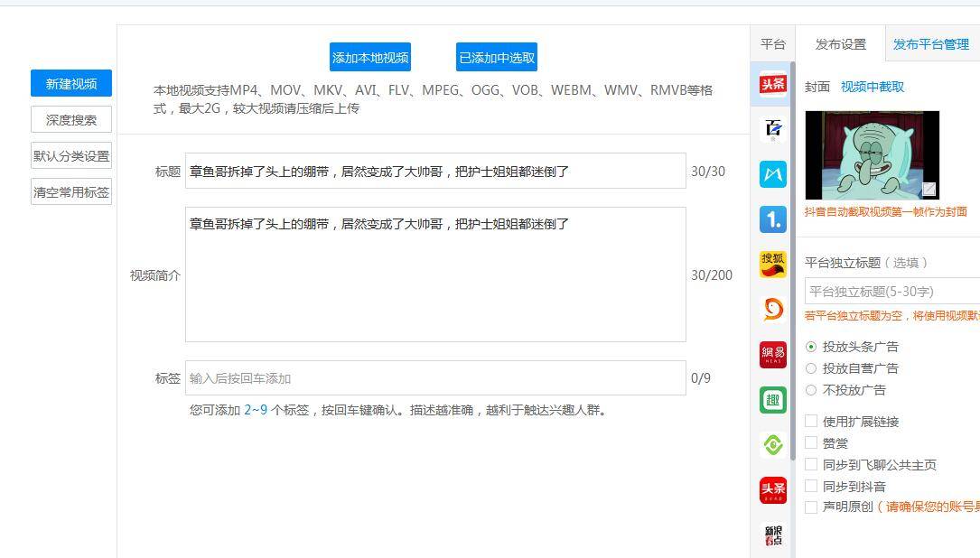Click the blue M-shaped platform icon
Image resolution: width=980 pixels, height=558 pixels.
coord(772,174)
